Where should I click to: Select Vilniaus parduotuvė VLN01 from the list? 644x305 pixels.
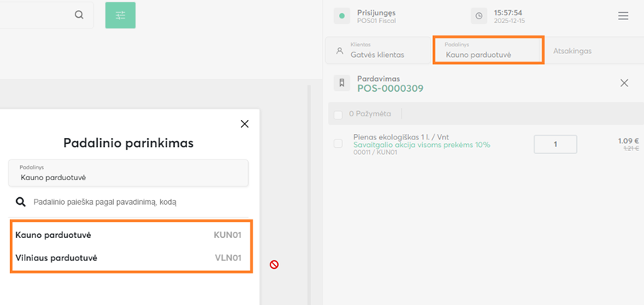coord(129,258)
